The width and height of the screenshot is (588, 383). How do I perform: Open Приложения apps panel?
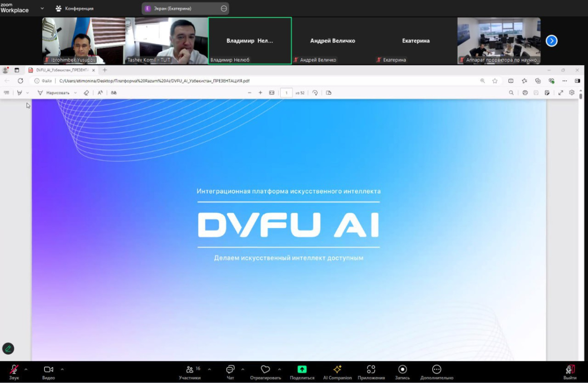(x=371, y=372)
